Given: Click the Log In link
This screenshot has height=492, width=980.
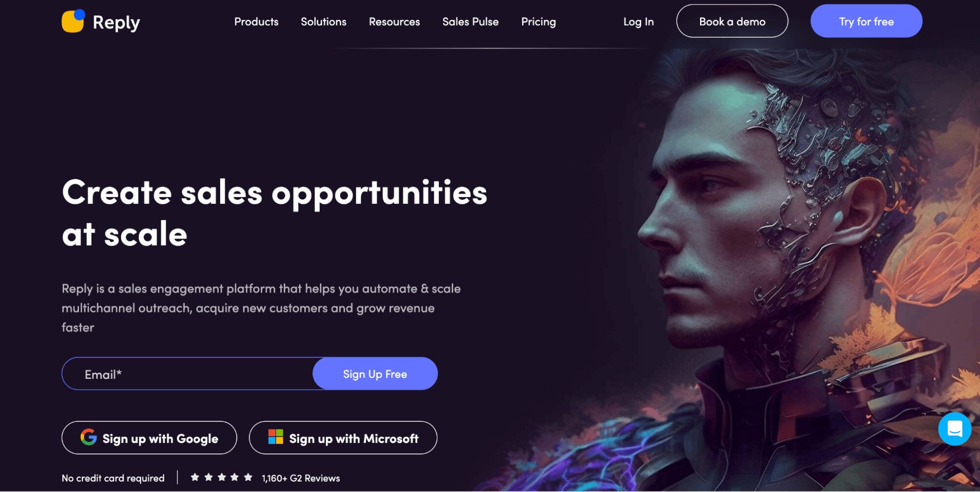Looking at the screenshot, I should click(x=639, y=22).
